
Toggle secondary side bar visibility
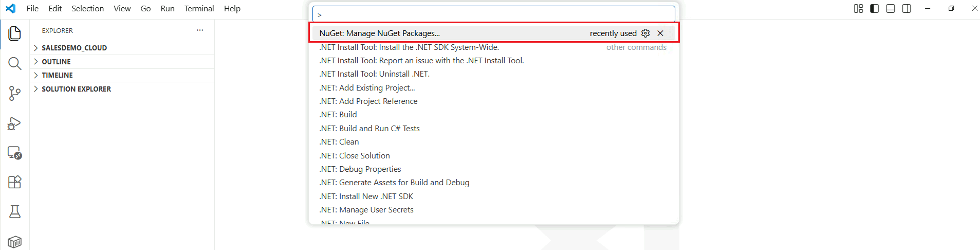click(907, 9)
